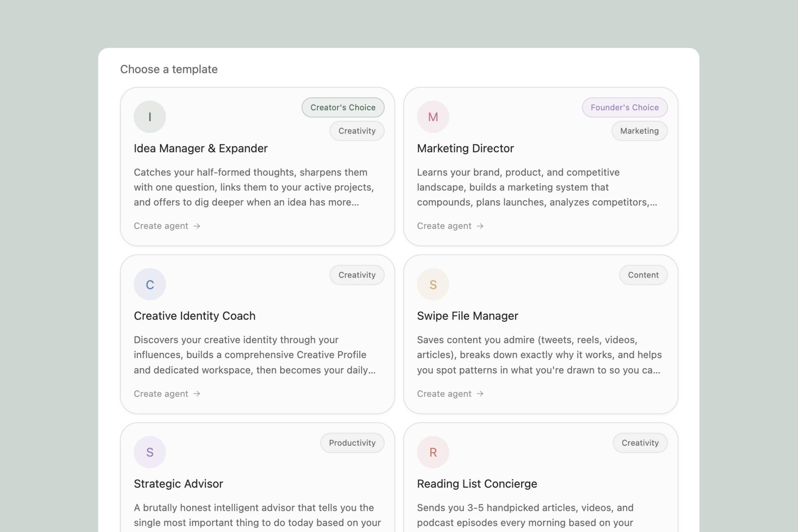Viewport: 798px width, 532px height.
Task: Click Strategic Advisor's purple 'S' avatar
Action: point(150,452)
